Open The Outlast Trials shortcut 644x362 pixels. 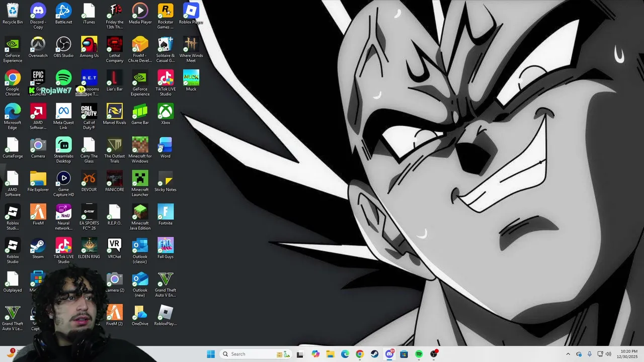(115, 150)
